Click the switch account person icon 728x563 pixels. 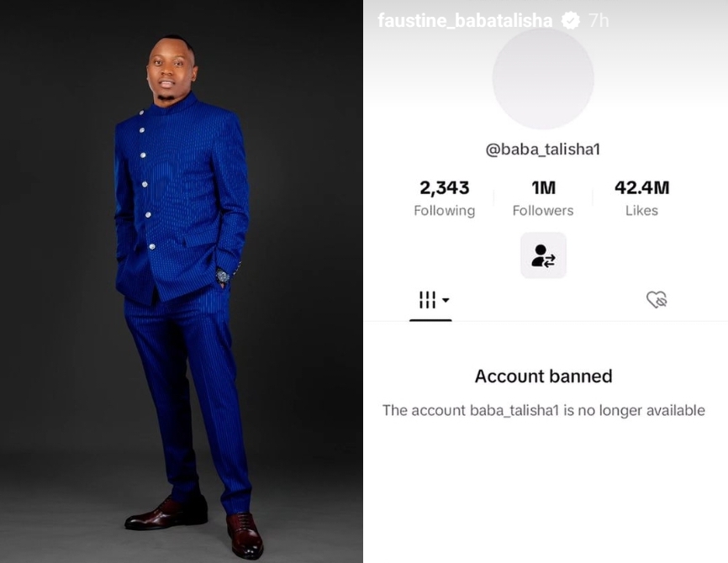tap(543, 255)
